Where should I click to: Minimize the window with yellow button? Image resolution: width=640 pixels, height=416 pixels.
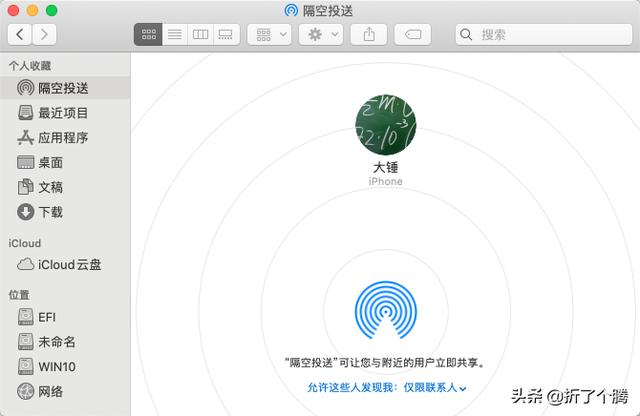coord(32,10)
